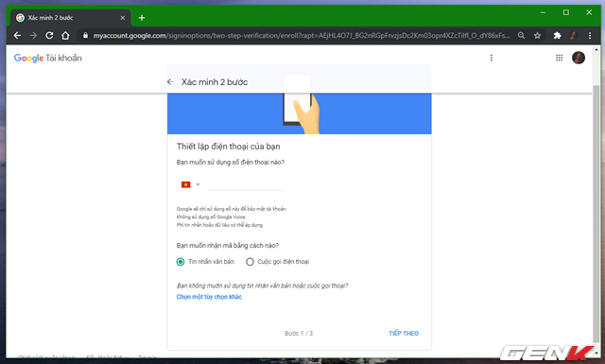Click 'Chọn một tùy chọn khác' link
The image size is (605, 364).
click(x=209, y=297)
